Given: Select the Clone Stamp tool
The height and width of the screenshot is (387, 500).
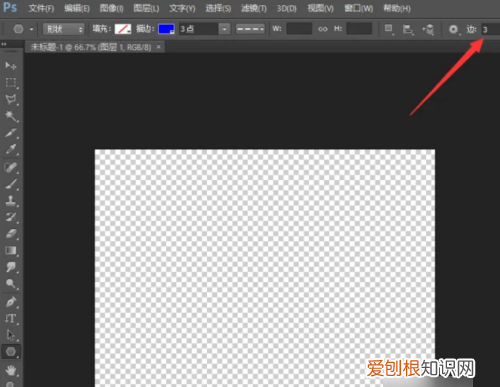Looking at the screenshot, I should pos(11,200).
